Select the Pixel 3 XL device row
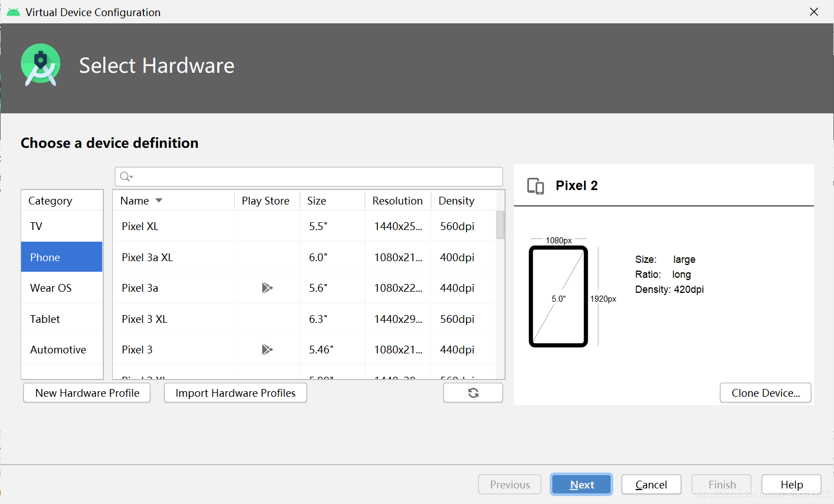Screen dimensions: 834x504 (304, 319)
